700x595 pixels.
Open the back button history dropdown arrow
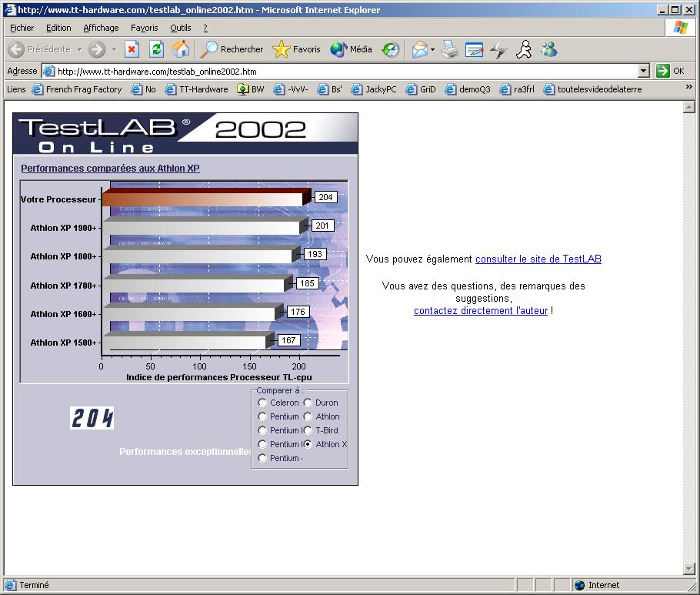(x=79, y=49)
